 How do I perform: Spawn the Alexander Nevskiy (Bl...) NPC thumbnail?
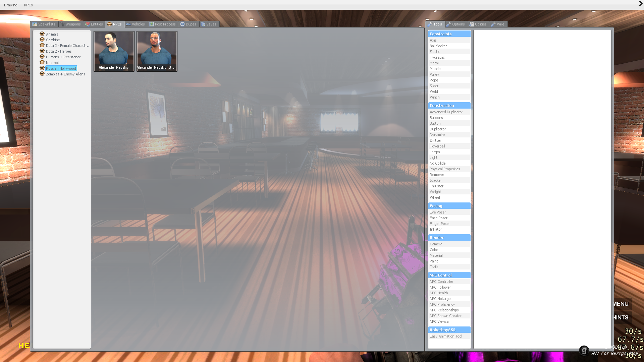[x=157, y=51]
